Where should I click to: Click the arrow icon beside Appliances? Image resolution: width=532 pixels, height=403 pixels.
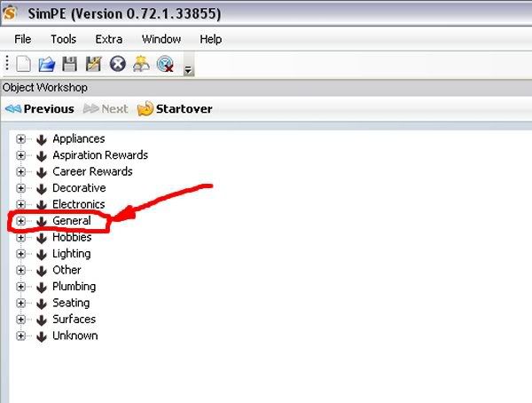tap(42, 139)
